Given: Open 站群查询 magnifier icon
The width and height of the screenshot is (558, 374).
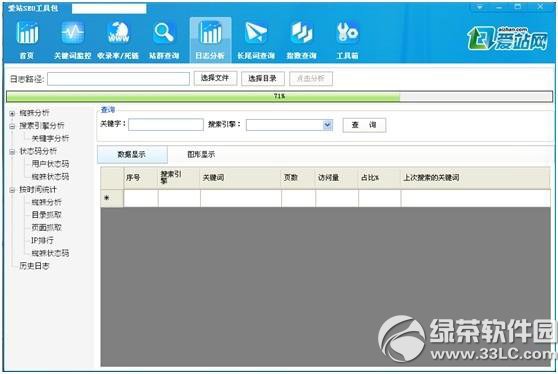Looking at the screenshot, I should [x=164, y=39].
